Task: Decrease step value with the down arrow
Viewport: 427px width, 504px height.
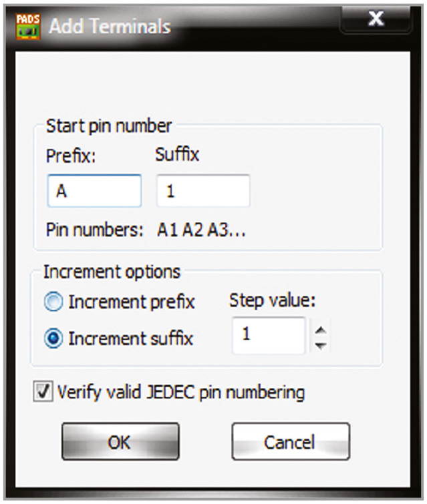Action: coord(321,345)
